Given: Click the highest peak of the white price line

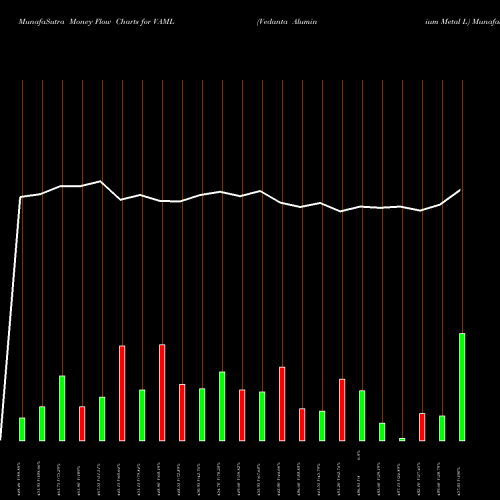Looking at the screenshot, I should [x=100, y=181].
